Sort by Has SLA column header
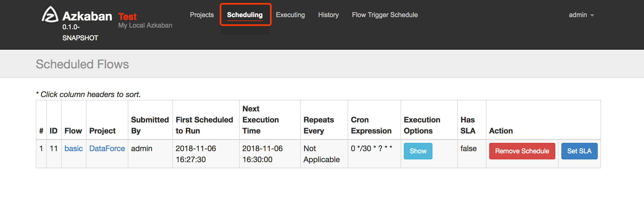Image resolution: width=644 pixels, height=198 pixels. 468,125
